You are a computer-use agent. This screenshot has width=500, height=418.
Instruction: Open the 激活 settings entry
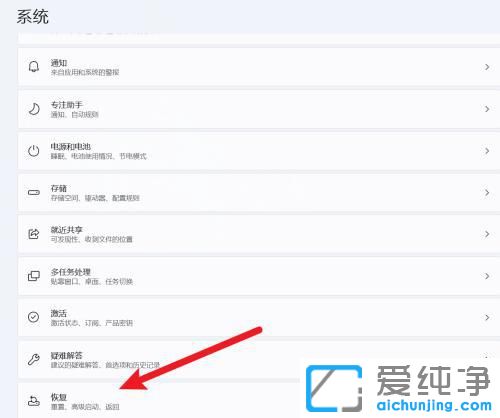[259, 317]
